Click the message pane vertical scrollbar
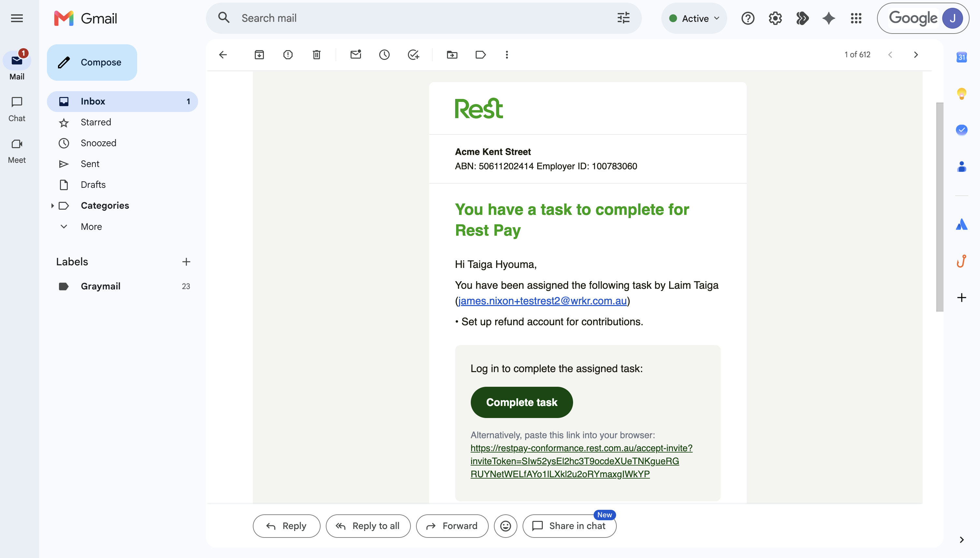980x558 pixels. pyautogui.click(x=939, y=207)
